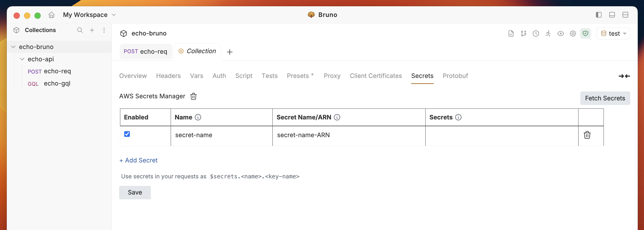Click the Add Secret link
This screenshot has width=644, height=230.
(x=139, y=160)
